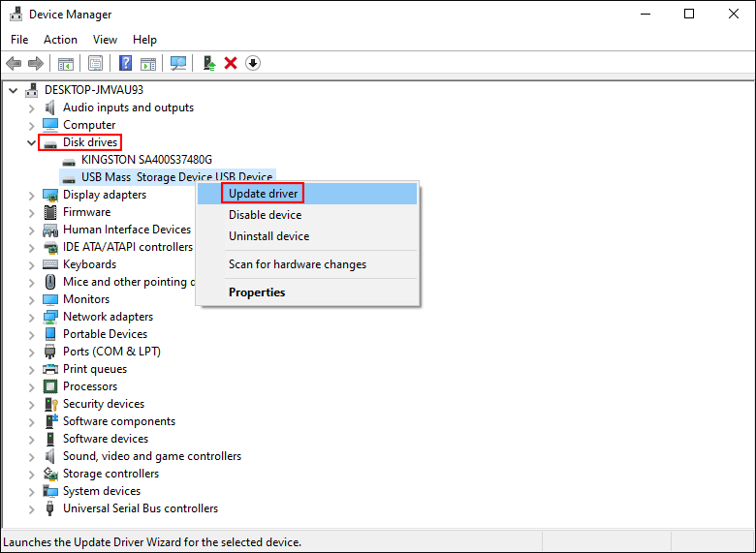Expand Sound, video and game controllers arrow
The image size is (756, 553).
pos(31,457)
